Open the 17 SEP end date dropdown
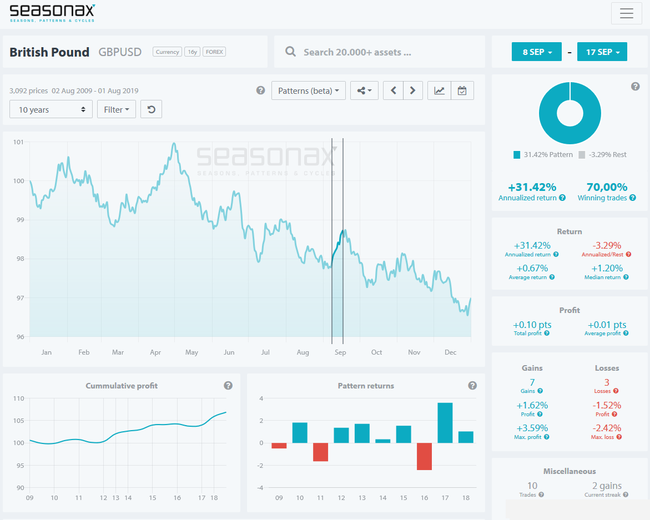This screenshot has height=520, width=650. pos(602,52)
